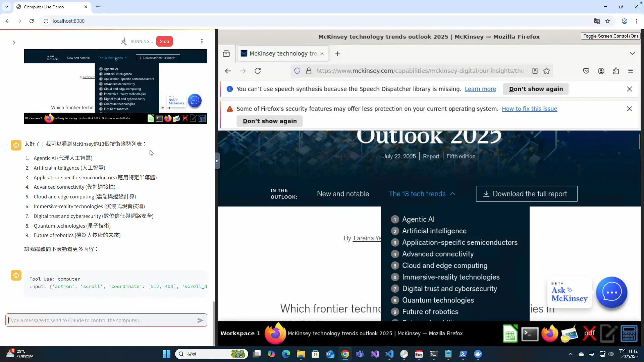The width and height of the screenshot is (644, 362).
Task: Open Visual Studio Code from Windows taskbar
Action: tap(389, 354)
